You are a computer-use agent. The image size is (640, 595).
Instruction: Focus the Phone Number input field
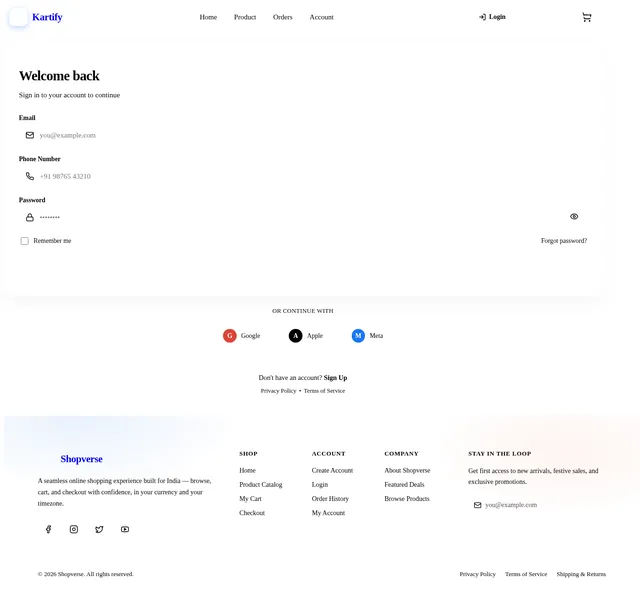point(305,176)
